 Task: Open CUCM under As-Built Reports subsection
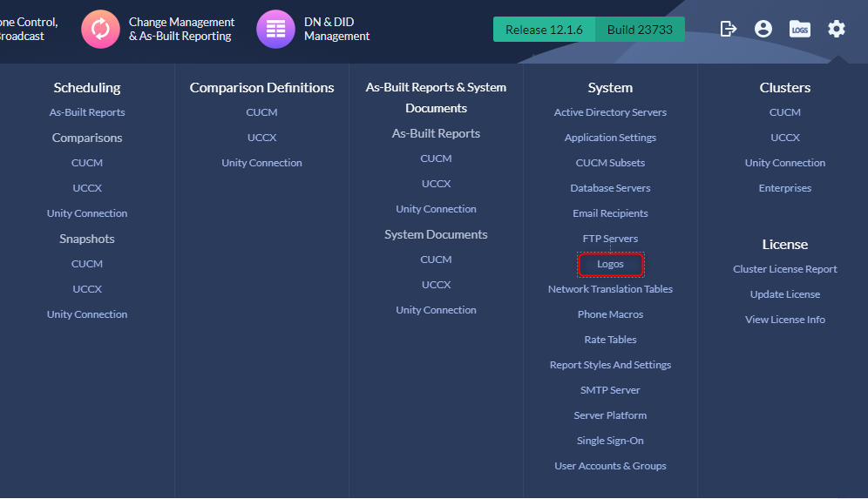[x=437, y=158]
